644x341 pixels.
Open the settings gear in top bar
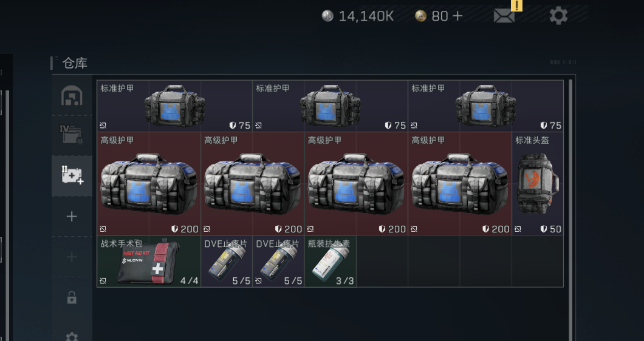click(558, 16)
